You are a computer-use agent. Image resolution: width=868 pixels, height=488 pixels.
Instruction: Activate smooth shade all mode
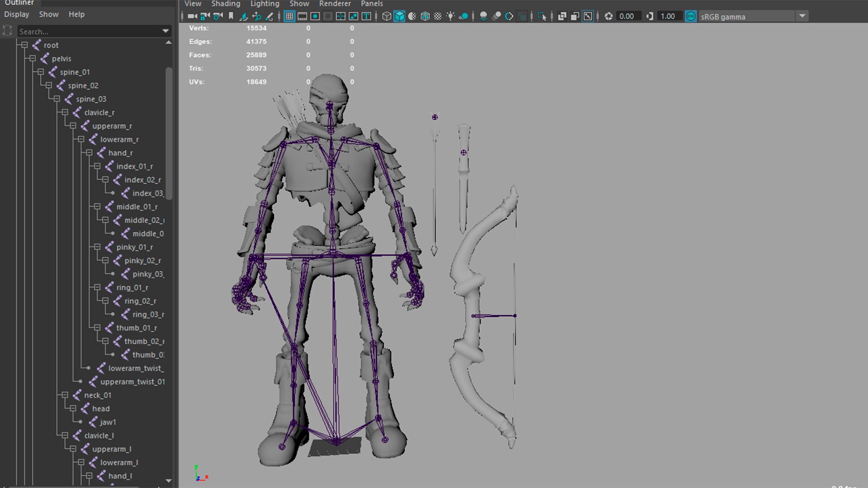(399, 16)
